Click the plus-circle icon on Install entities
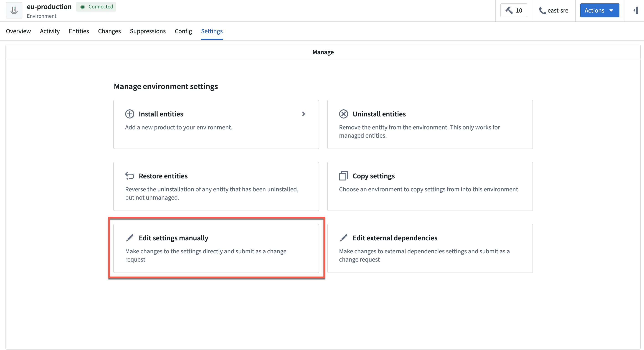The width and height of the screenshot is (644, 350). pos(129,114)
